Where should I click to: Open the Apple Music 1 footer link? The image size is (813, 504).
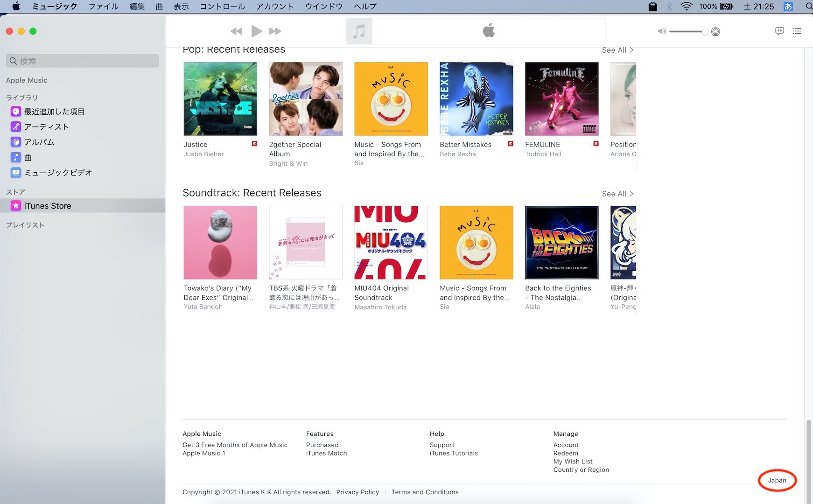(x=204, y=453)
